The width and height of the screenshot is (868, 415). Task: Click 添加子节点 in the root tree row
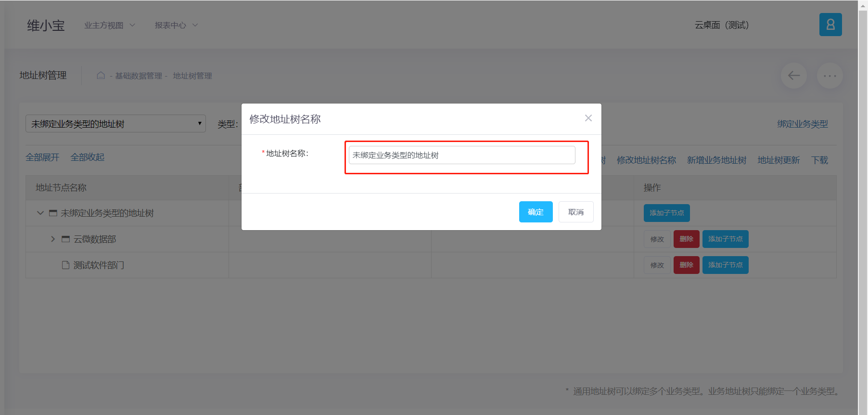pyautogui.click(x=667, y=213)
